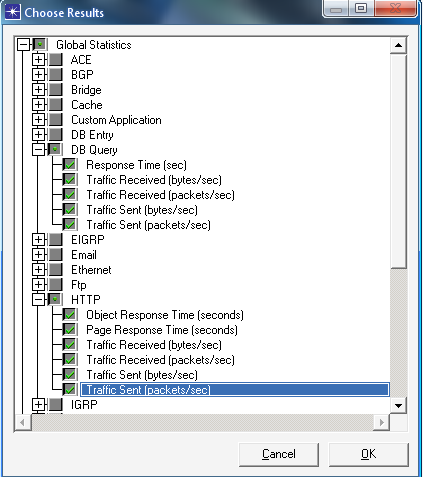Click the horizontal scrollbar left arrow

[x=23, y=422]
